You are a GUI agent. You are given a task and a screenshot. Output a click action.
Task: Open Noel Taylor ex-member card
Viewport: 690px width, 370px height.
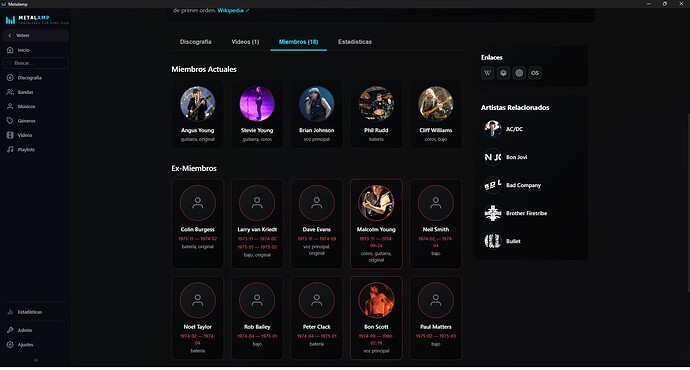198,318
